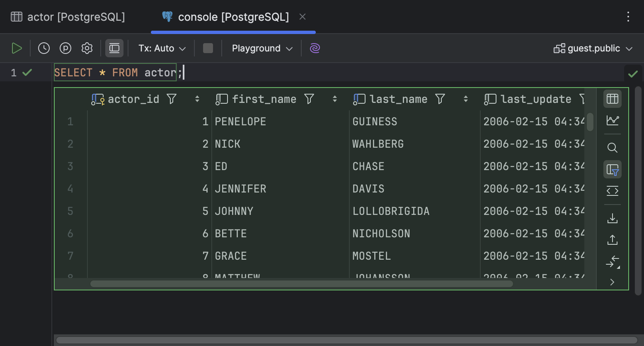Click the purple AI assistant swirl icon
The width and height of the screenshot is (644, 346).
(315, 49)
